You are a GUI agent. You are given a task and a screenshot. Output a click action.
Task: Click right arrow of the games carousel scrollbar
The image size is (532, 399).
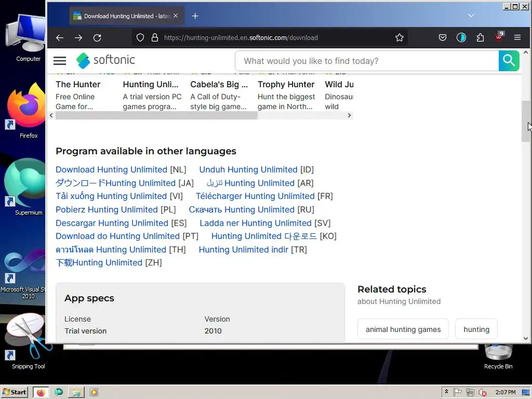(x=349, y=115)
